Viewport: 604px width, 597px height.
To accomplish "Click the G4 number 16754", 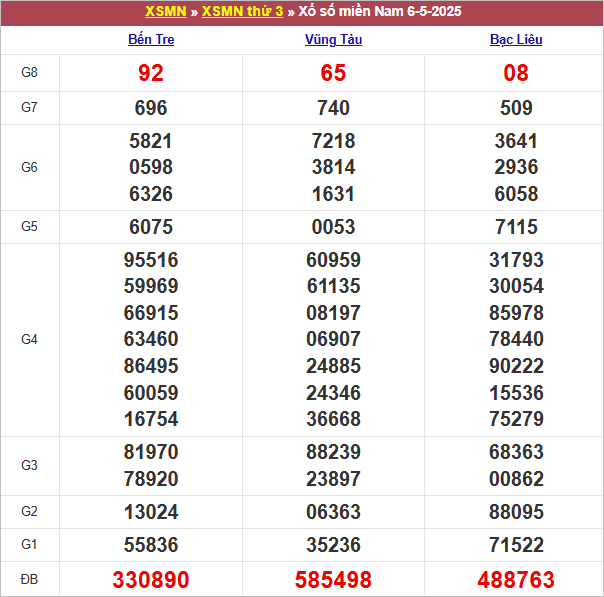I will click(x=151, y=419).
